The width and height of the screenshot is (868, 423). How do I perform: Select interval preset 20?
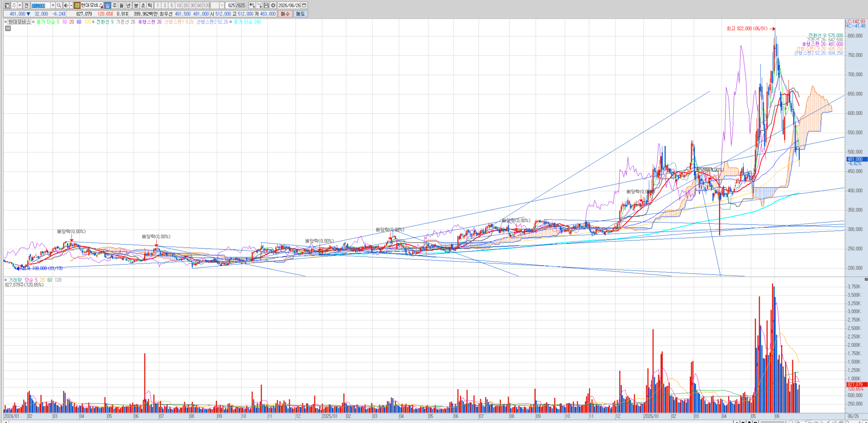click(186, 5)
